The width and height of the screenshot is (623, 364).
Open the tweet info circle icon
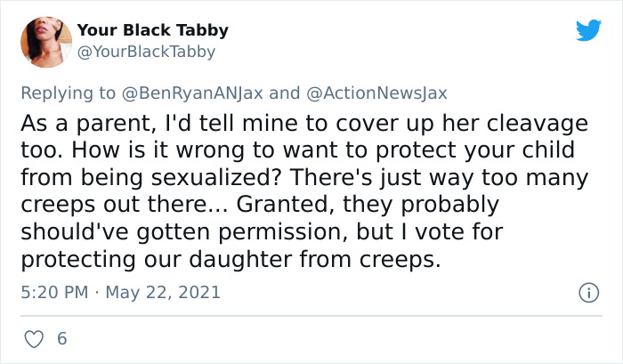(587, 292)
